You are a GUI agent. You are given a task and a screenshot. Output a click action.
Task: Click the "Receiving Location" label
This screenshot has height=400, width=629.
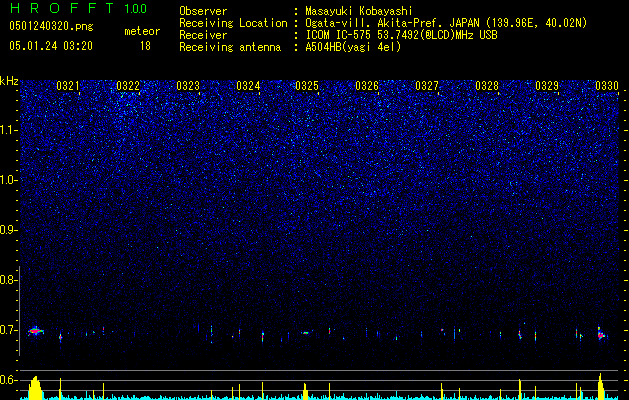pos(233,23)
